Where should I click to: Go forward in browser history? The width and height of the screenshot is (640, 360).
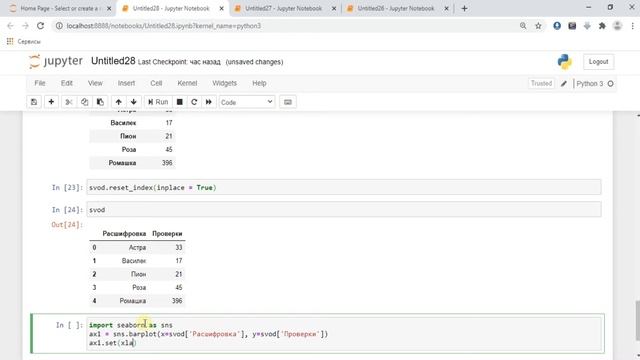point(25,26)
